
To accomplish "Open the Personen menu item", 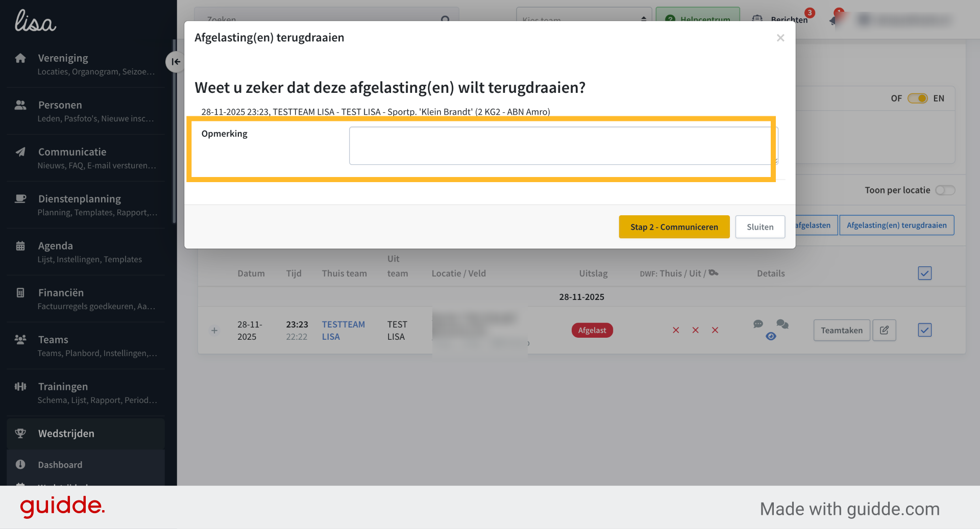I will click(86, 111).
